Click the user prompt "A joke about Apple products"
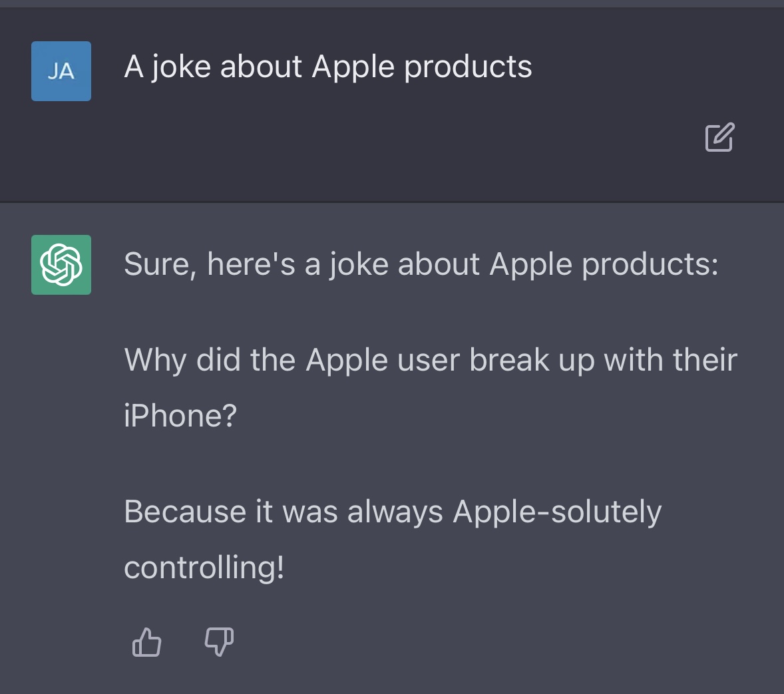This screenshot has width=784, height=694. pyautogui.click(x=327, y=67)
